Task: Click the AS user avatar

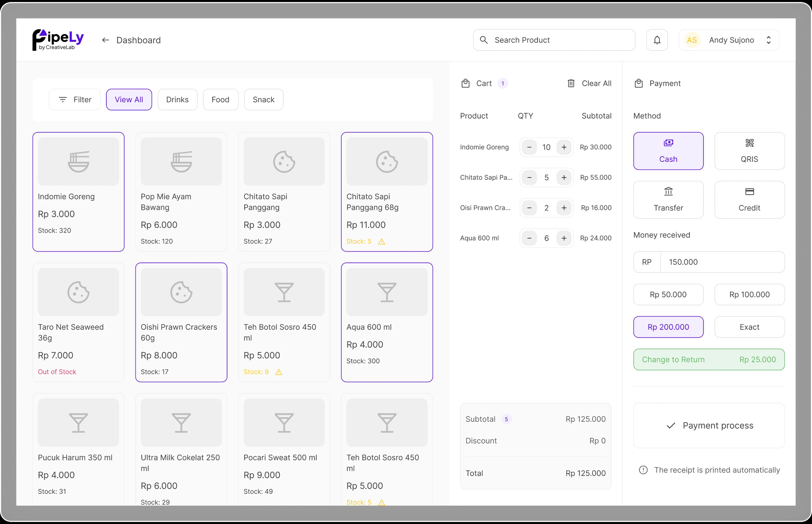Action: pyautogui.click(x=692, y=40)
